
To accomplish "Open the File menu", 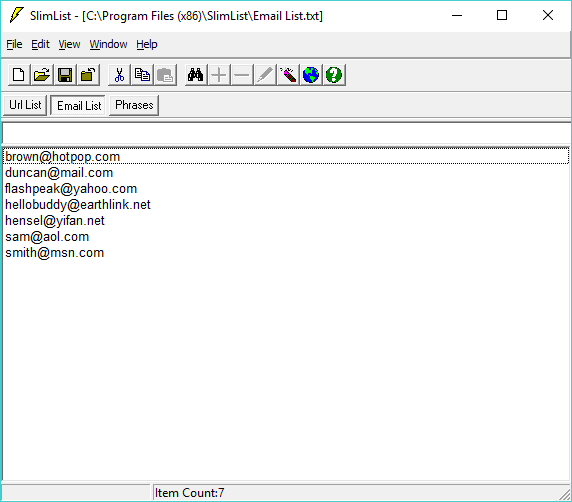I will (x=14, y=44).
